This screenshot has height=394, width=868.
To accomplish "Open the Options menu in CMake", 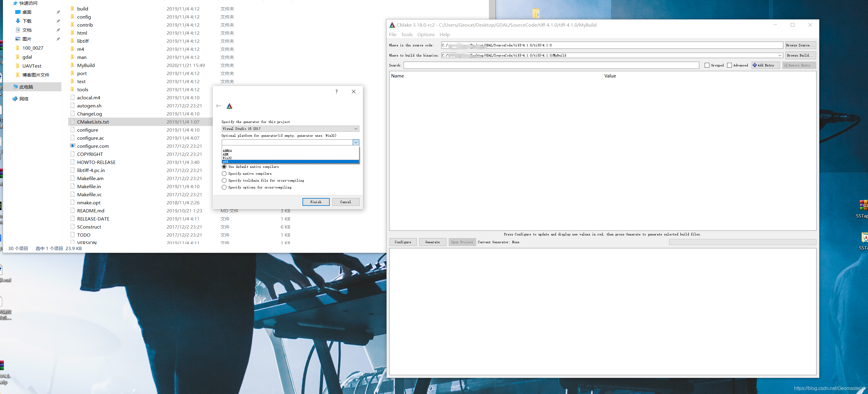I will coord(425,34).
